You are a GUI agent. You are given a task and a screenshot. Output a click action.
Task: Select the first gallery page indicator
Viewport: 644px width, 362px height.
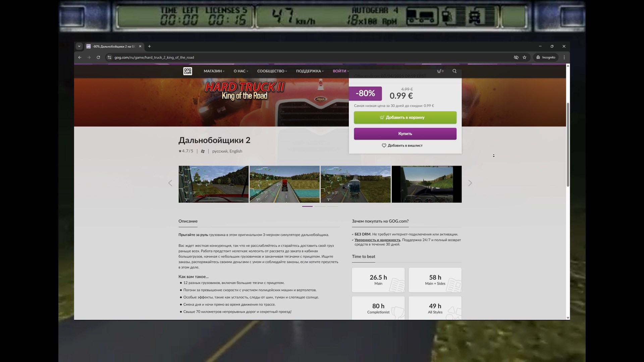tap(307, 206)
